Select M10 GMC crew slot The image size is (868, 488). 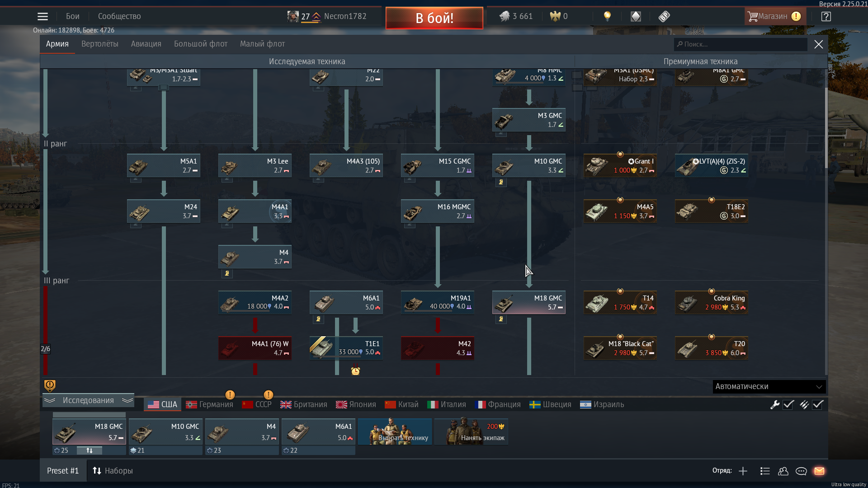[165, 432]
